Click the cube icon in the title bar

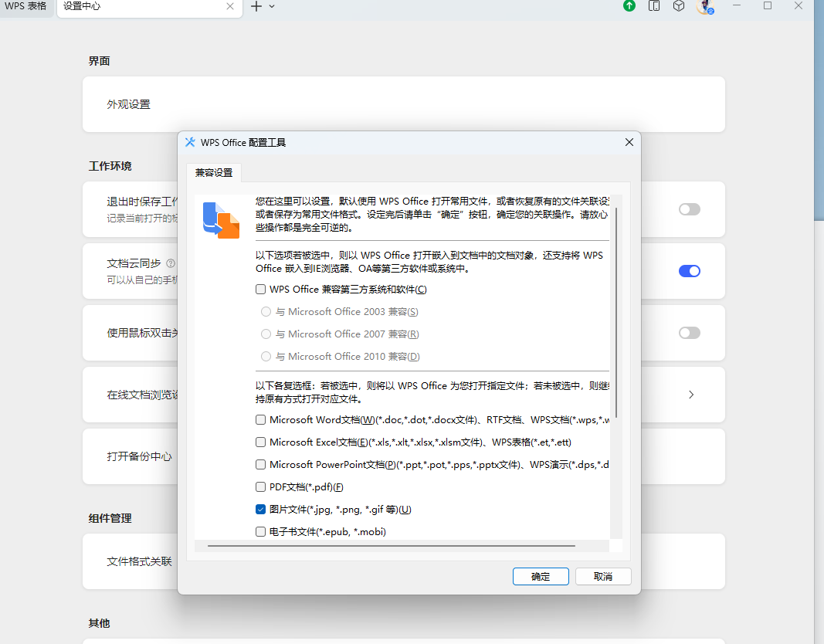click(679, 5)
